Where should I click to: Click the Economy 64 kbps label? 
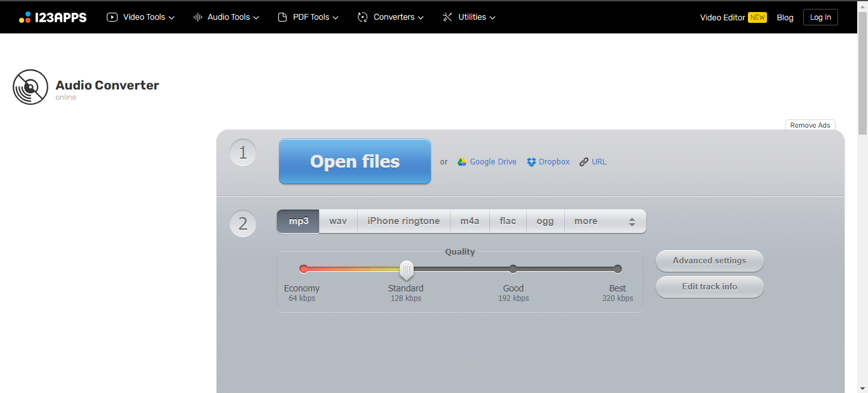tap(302, 293)
